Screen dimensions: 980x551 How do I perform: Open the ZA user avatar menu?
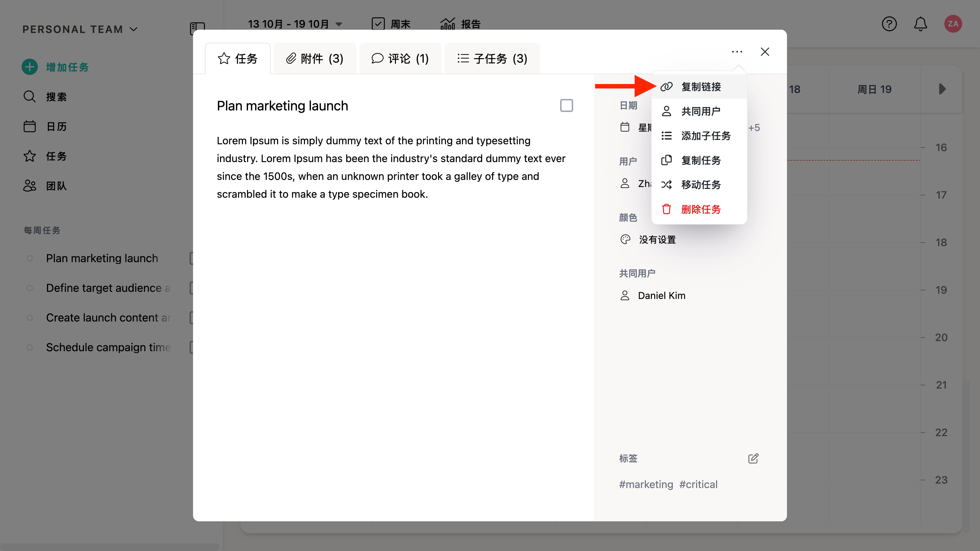click(953, 24)
